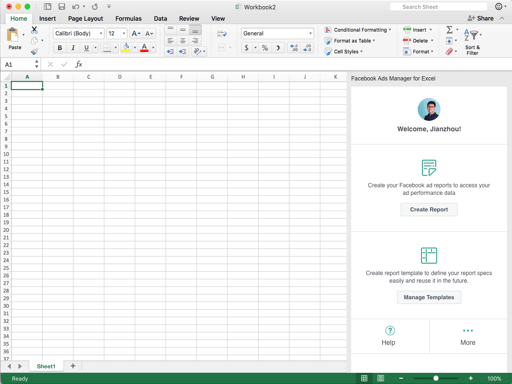Apply fill color bucket icon
512x384 pixels.
tap(126, 48)
